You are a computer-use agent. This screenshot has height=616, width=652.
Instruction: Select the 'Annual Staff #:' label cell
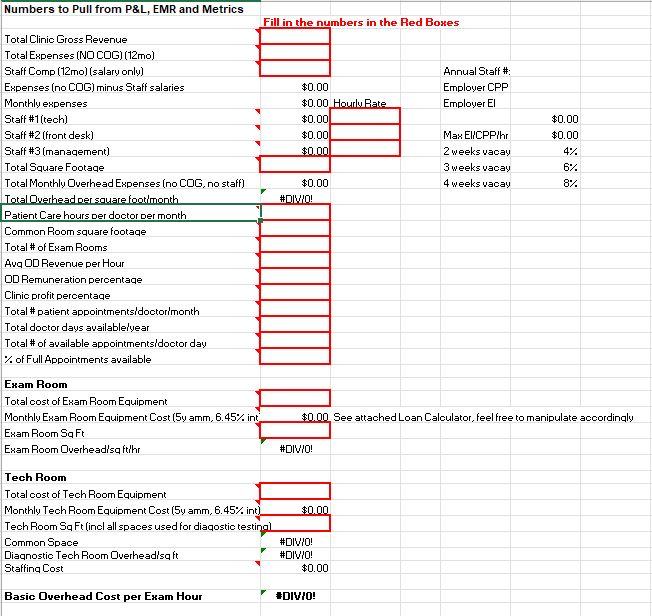[x=477, y=71]
